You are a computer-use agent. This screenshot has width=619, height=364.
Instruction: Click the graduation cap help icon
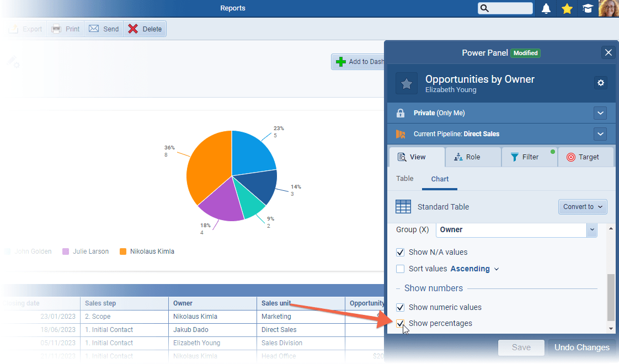[x=588, y=8]
